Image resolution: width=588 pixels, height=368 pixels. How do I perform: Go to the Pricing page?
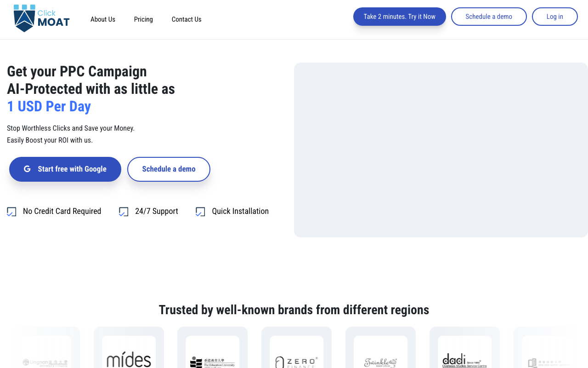[x=143, y=19]
